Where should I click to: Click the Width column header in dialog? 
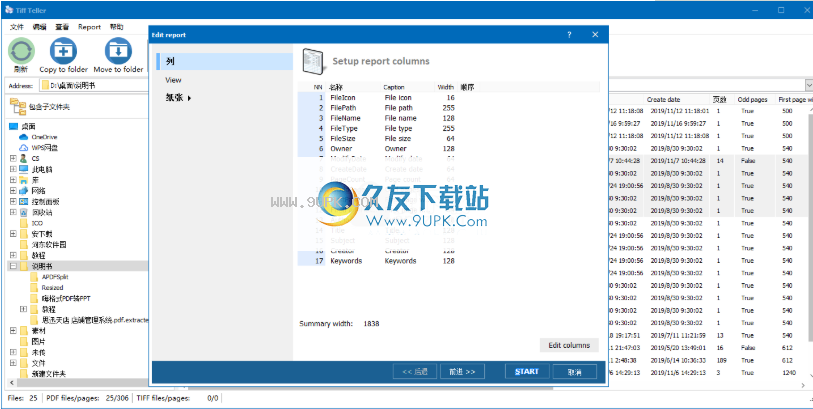(x=445, y=87)
